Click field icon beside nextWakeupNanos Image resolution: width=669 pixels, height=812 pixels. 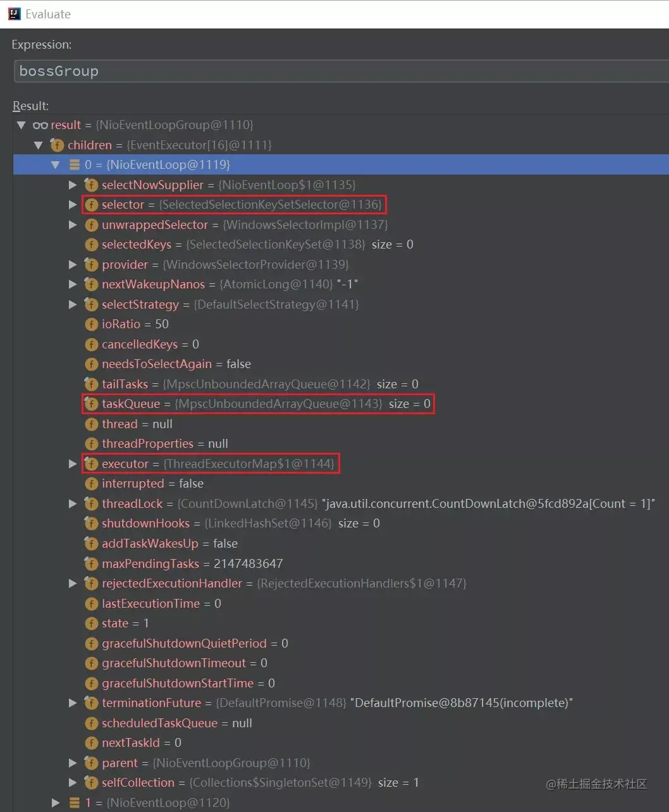tap(91, 285)
